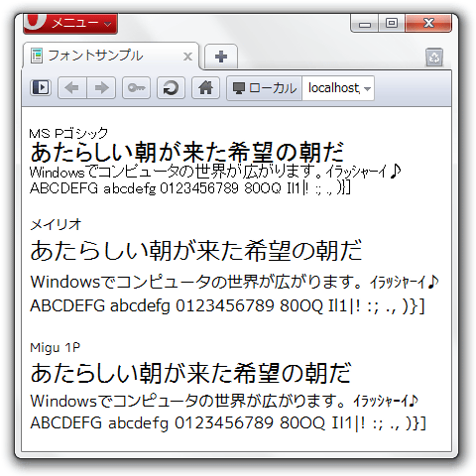The height and width of the screenshot is (476, 476).
Task: Minimize the Opera window
Action: coord(365,24)
